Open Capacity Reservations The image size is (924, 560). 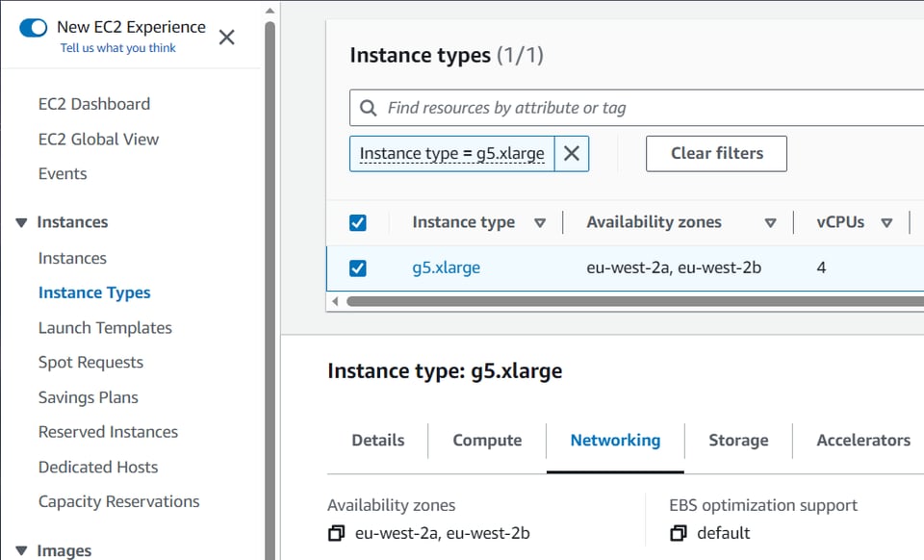tap(119, 501)
